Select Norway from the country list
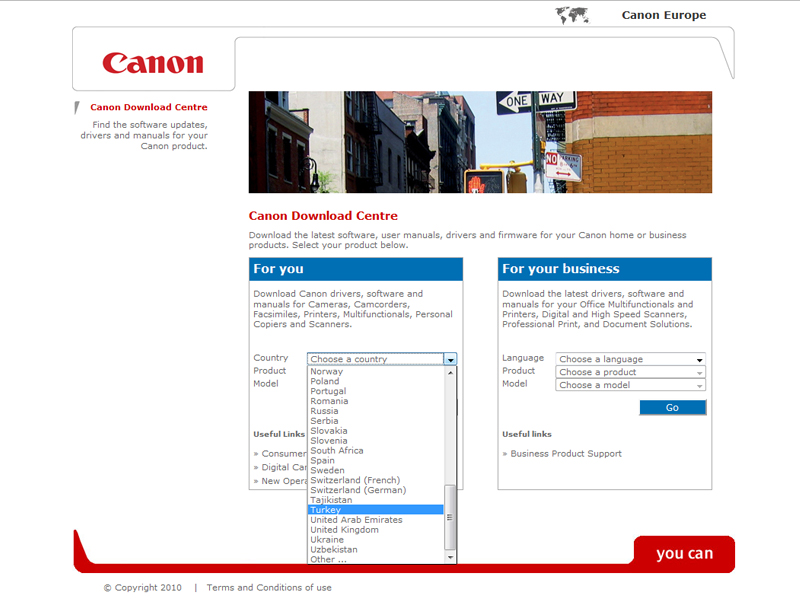 326,371
